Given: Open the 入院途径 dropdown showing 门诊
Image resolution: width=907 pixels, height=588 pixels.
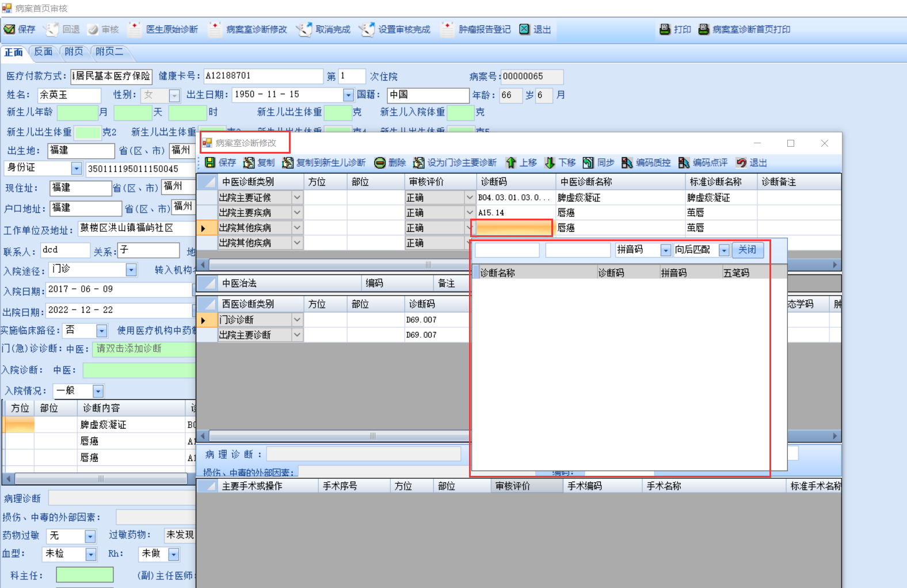Looking at the screenshot, I should [131, 270].
